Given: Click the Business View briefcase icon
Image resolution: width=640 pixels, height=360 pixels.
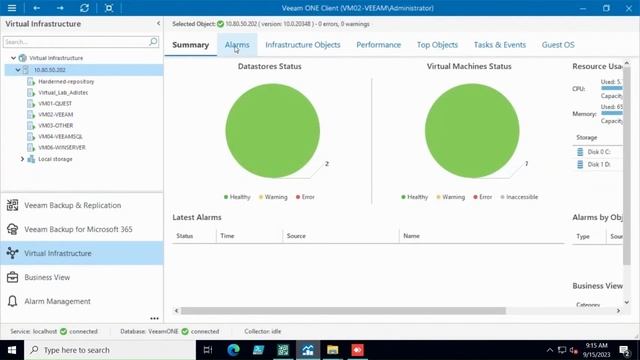Looking at the screenshot, I should [12, 277].
